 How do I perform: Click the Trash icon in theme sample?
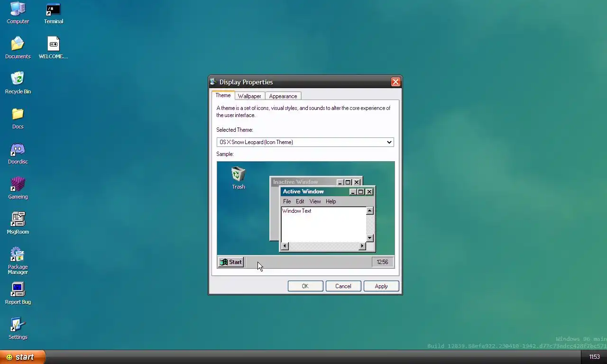tap(239, 178)
